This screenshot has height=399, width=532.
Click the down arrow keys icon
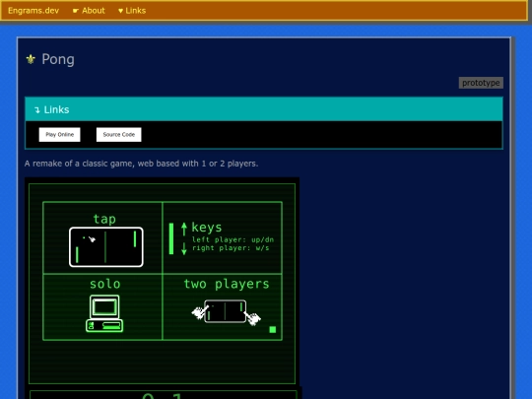point(184,248)
